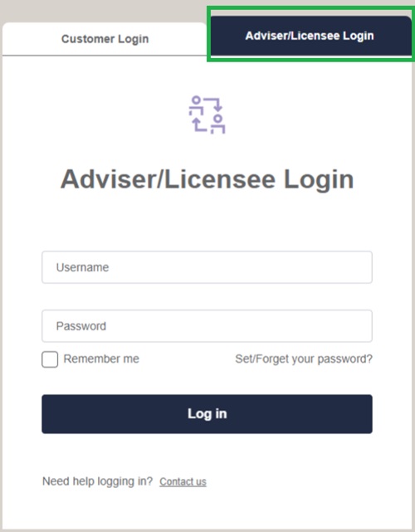Click the Remember me label text

coord(101,359)
